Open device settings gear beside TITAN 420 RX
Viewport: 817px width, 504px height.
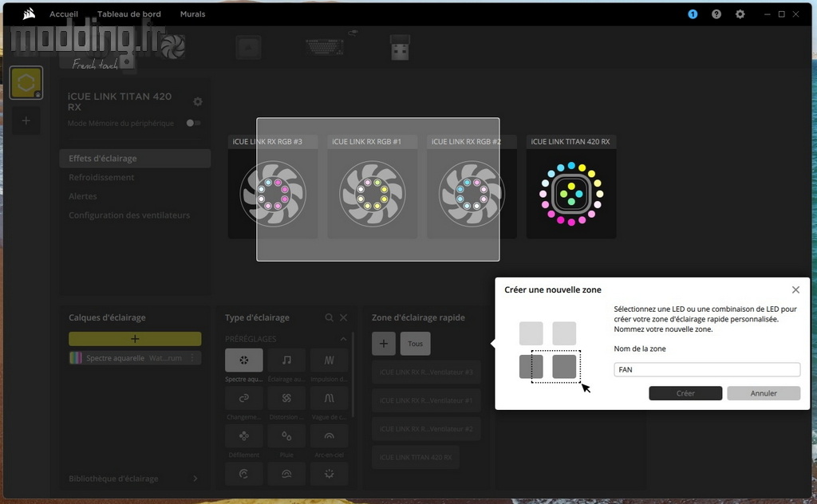(x=198, y=101)
